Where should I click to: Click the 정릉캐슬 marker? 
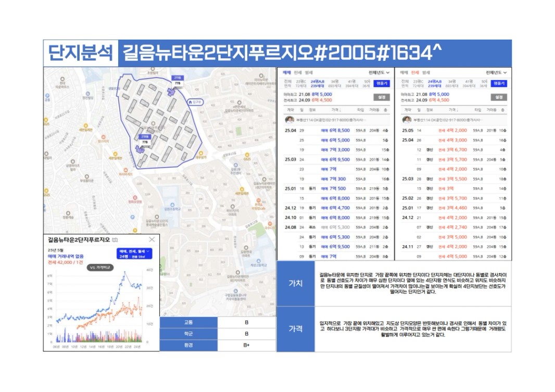coord(68,215)
